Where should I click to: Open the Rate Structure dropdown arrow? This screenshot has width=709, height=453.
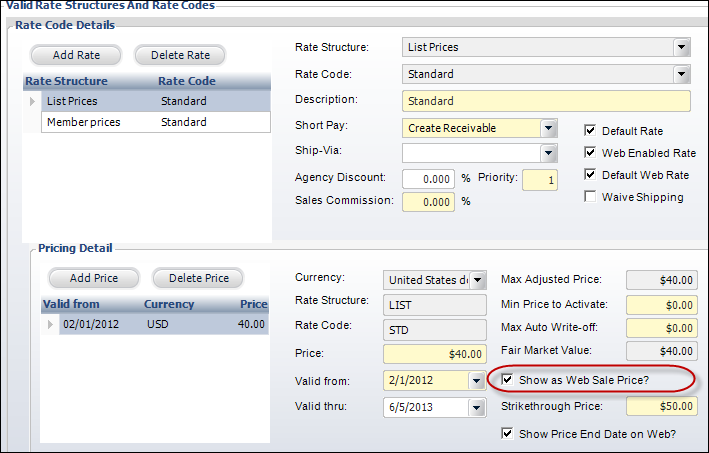681,47
